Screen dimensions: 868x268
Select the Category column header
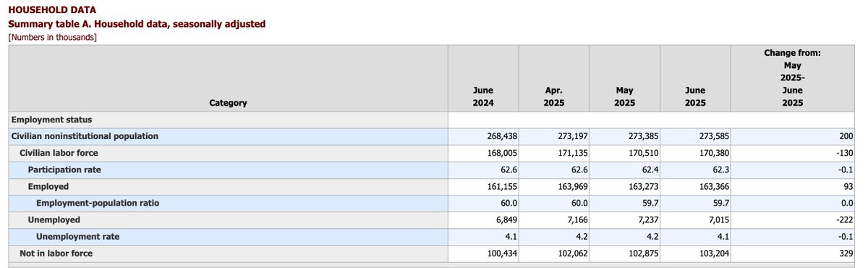[x=228, y=103]
